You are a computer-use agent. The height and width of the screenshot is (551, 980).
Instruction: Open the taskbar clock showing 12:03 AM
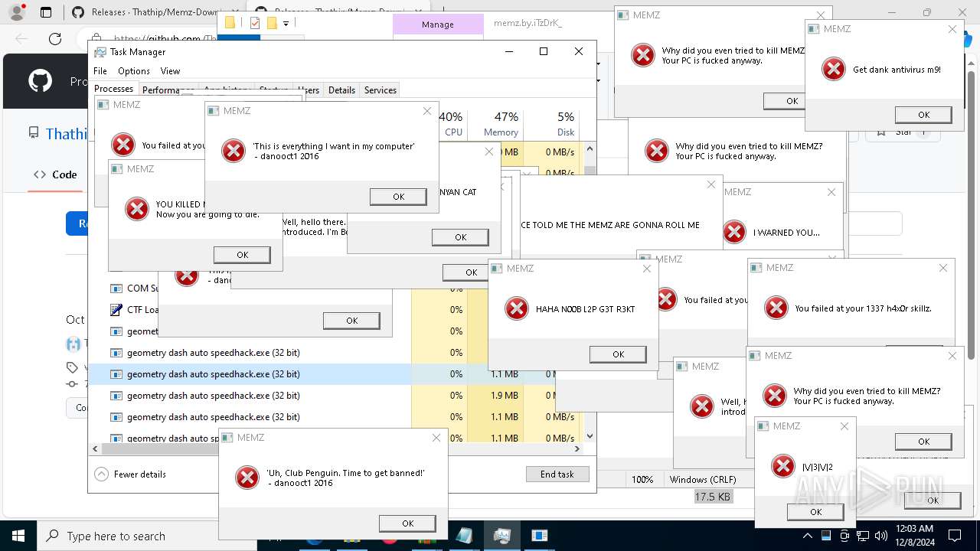915,536
